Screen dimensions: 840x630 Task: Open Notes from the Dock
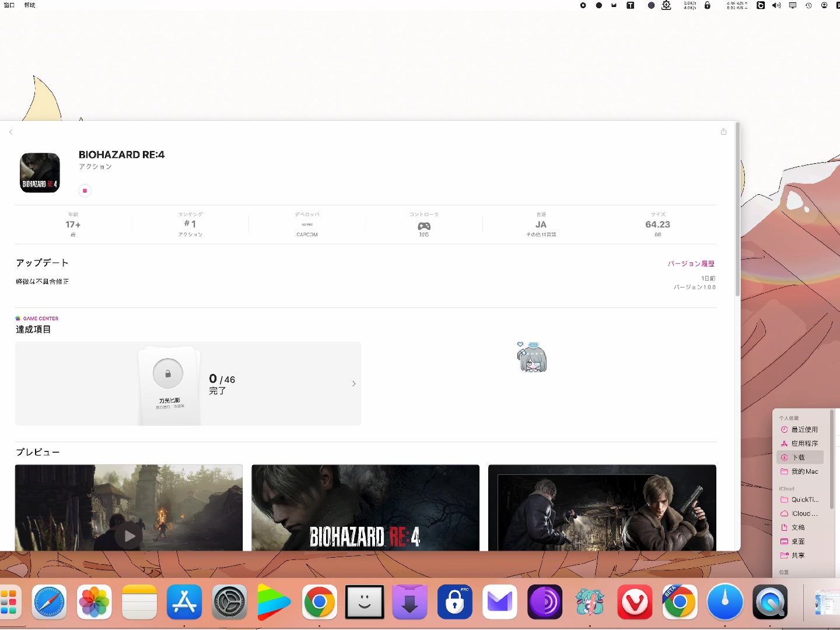tap(139, 602)
